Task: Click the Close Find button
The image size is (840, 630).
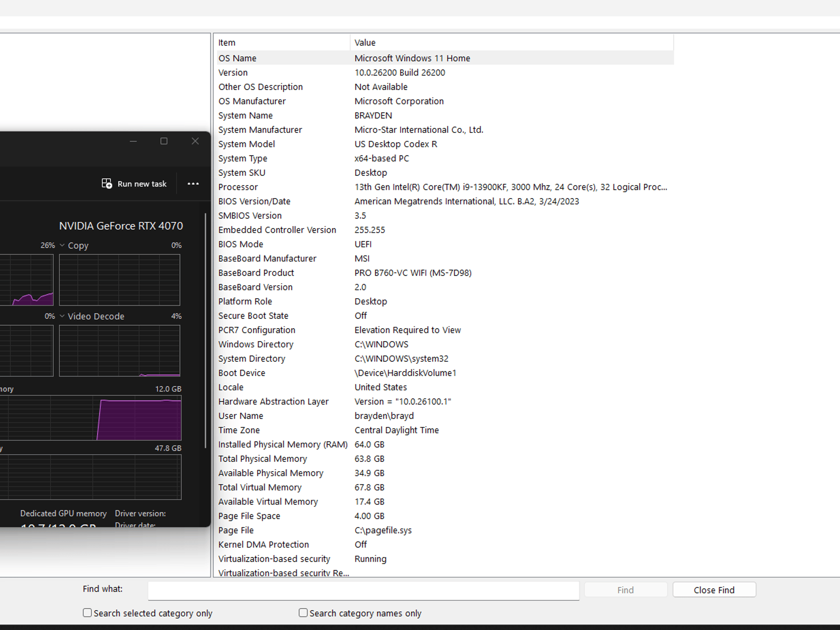Action: point(714,590)
